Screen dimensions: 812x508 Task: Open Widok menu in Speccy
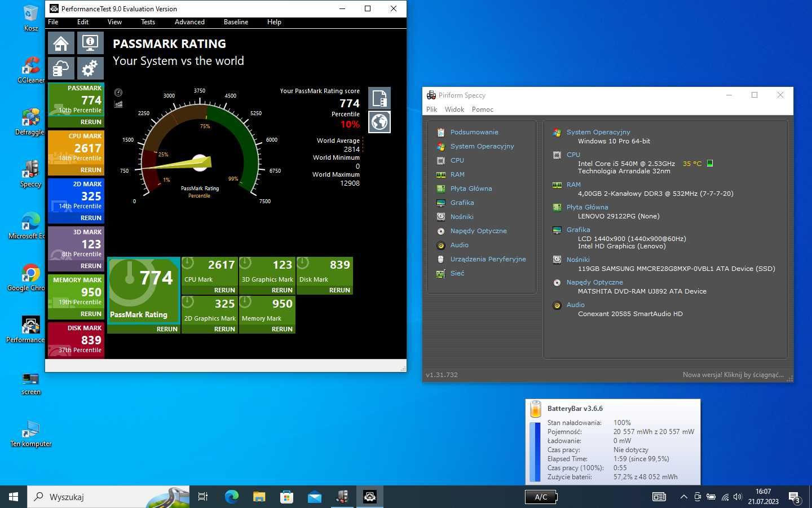click(454, 110)
